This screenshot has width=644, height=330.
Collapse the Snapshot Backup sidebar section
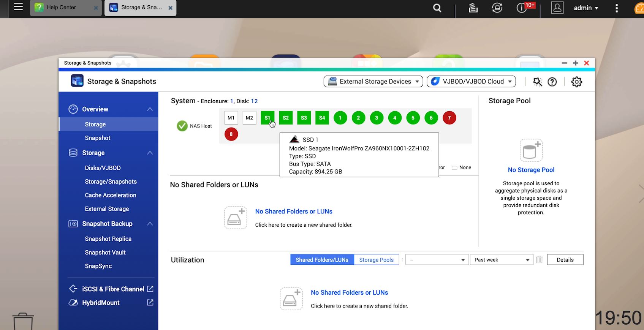150,224
